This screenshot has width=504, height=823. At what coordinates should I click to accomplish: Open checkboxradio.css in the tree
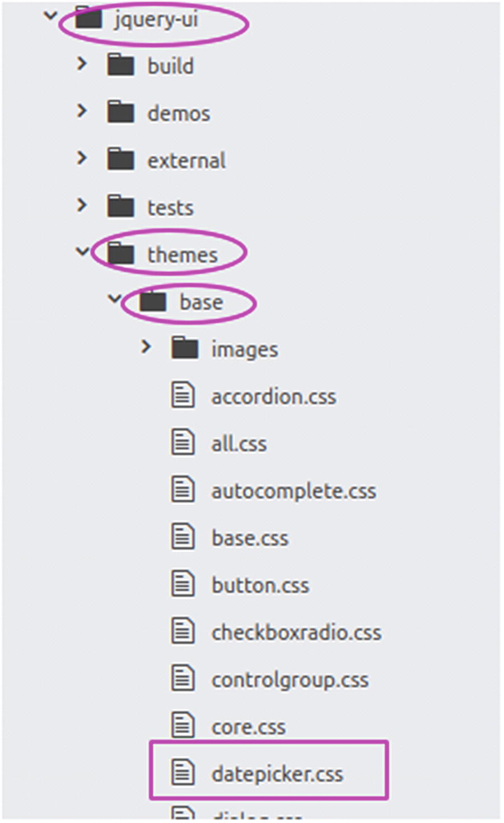tap(296, 633)
